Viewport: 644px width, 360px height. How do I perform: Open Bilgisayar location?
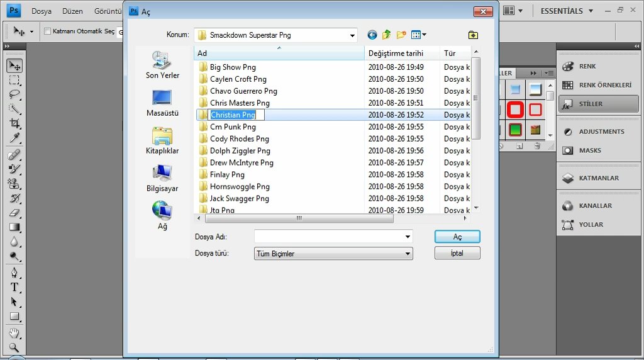coord(162,178)
